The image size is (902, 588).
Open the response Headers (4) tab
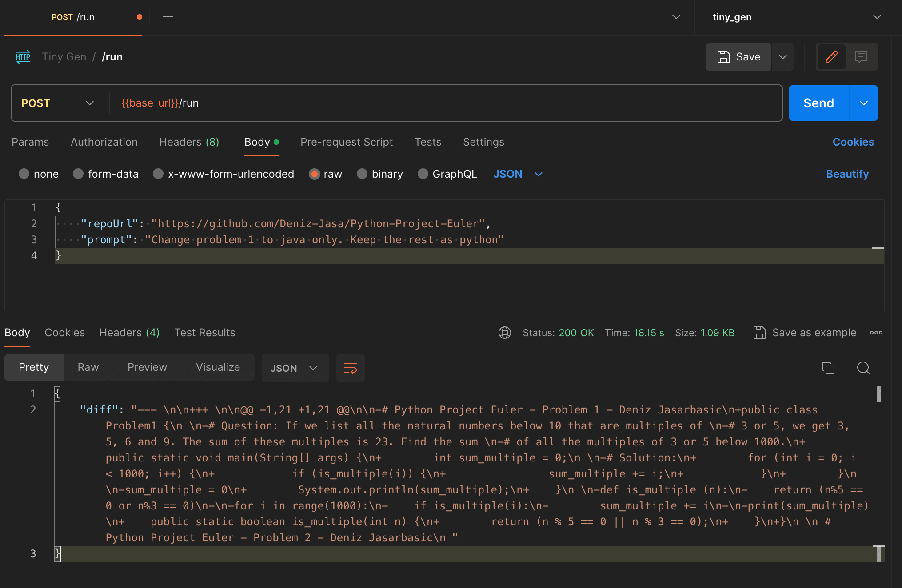129,333
